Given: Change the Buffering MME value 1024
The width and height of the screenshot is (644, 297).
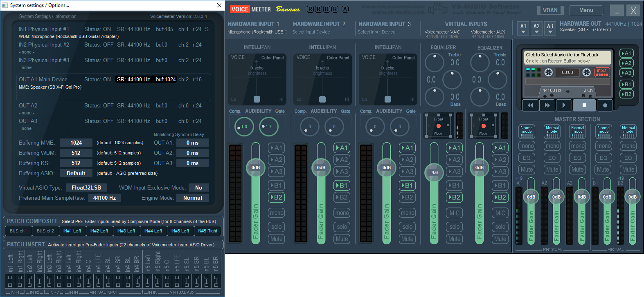Looking at the screenshot, I should point(76,143).
